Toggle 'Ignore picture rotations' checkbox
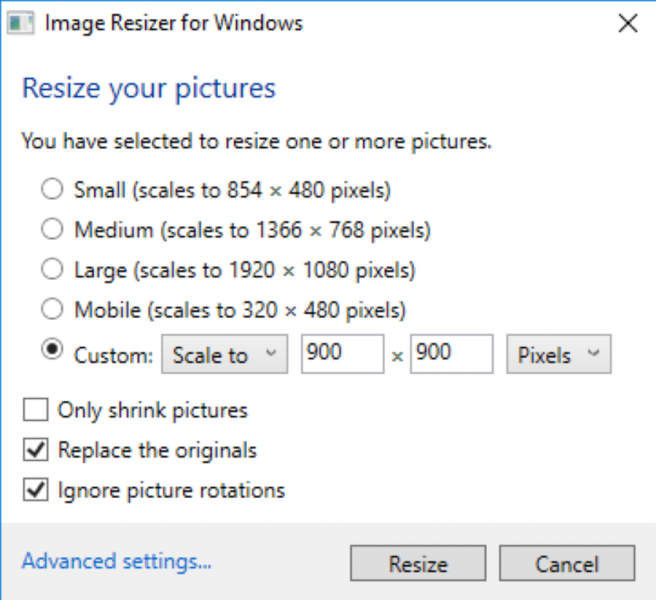 coord(35,490)
